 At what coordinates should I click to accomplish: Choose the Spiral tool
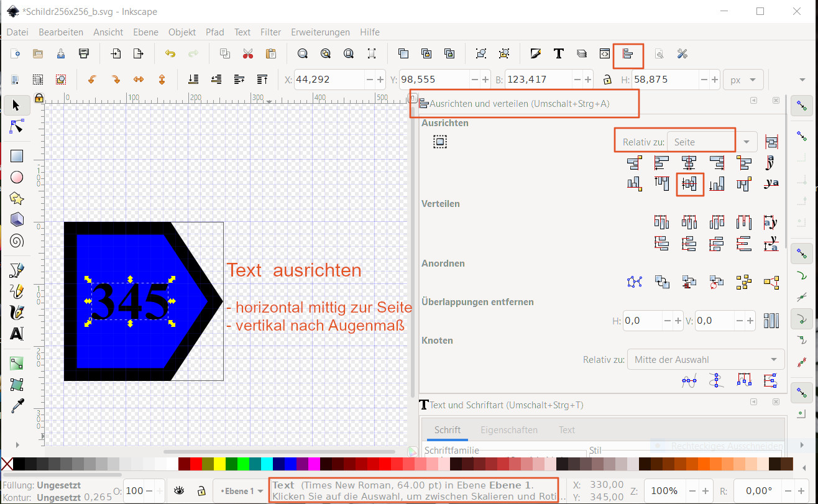point(17,241)
